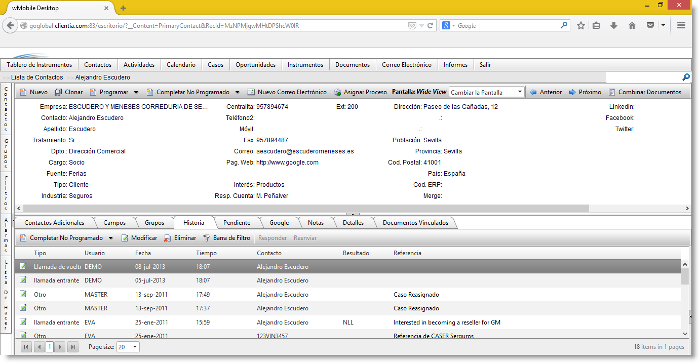Click down arrow of history list scrollbar
The image size is (700, 363).
(685, 334)
